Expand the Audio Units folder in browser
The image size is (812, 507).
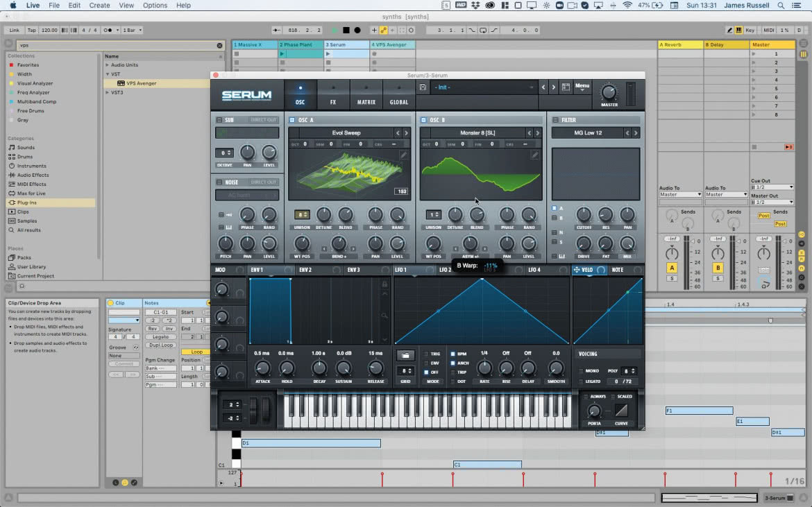click(107, 65)
